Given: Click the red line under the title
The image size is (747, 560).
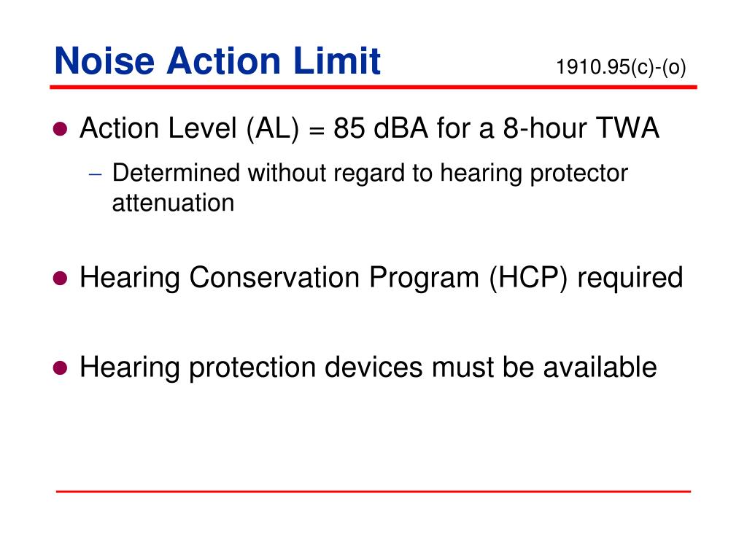Looking at the screenshot, I should pyautogui.click(x=373, y=87).
